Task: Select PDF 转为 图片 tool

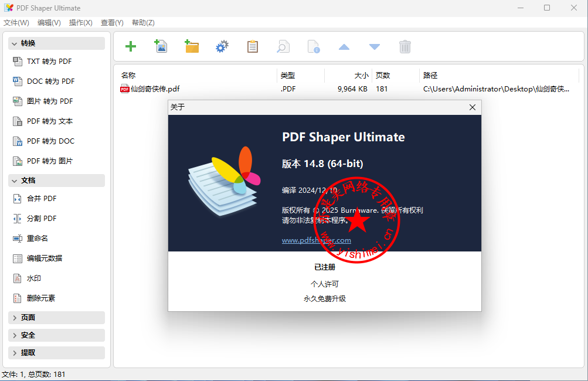Action: [x=50, y=161]
